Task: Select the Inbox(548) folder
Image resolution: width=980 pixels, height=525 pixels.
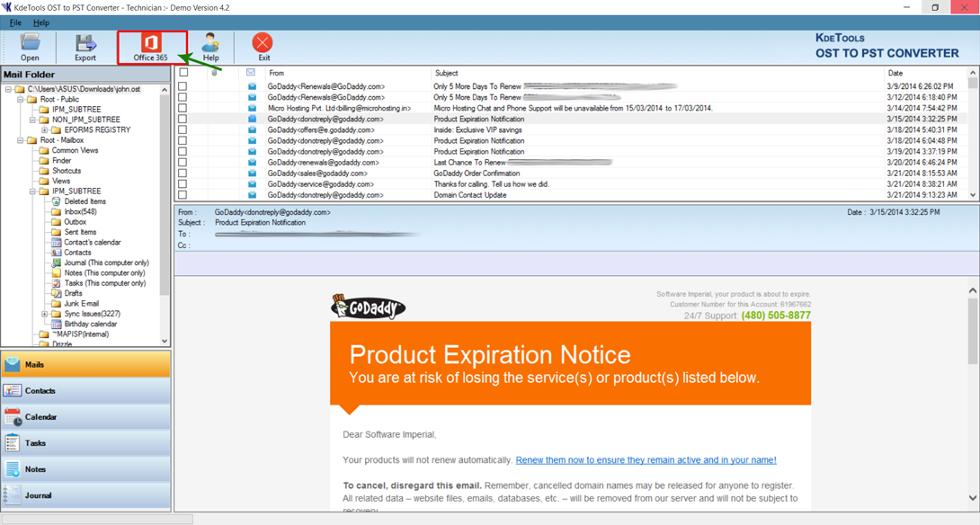Action: point(80,212)
